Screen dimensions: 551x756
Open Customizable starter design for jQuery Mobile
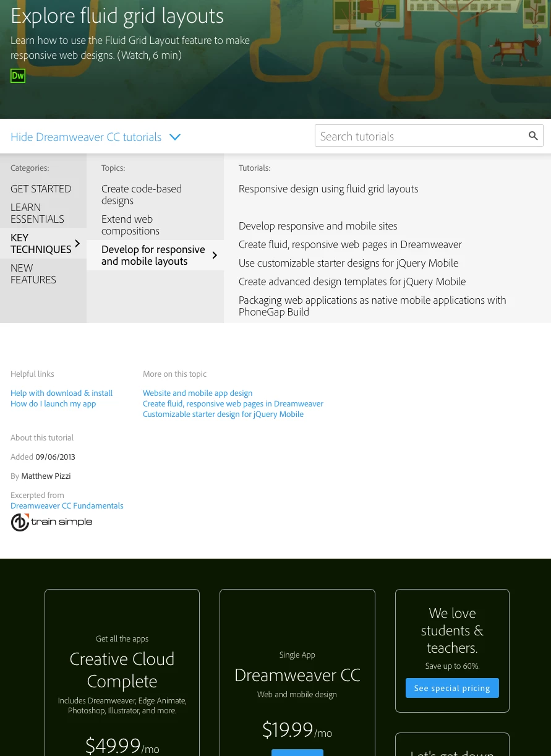[223, 414]
